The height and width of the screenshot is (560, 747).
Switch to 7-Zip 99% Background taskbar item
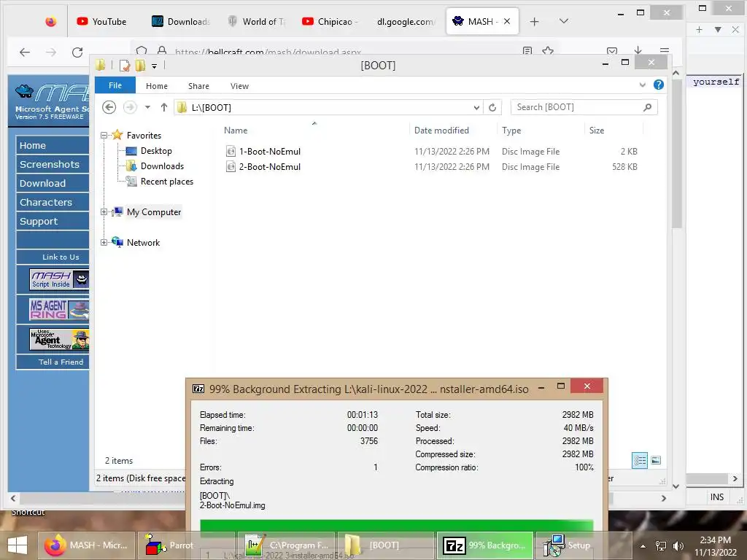(x=485, y=545)
